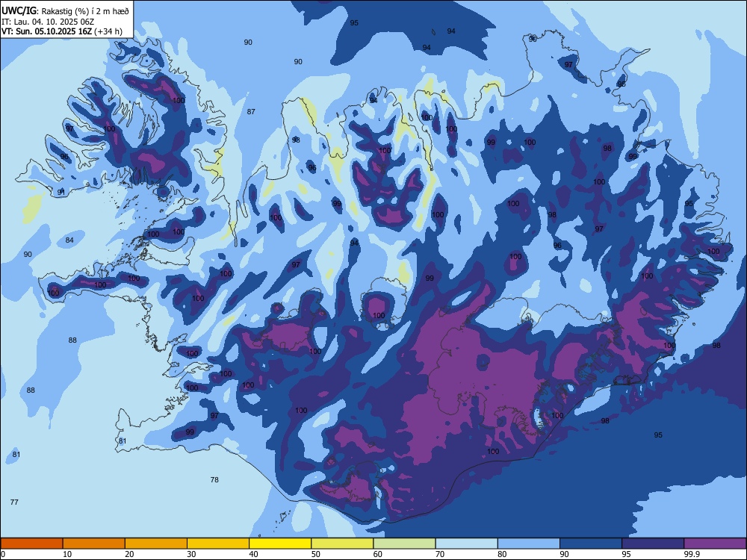Select the dark blue 90–95 legend band
Screen dimensions: 747x560
pos(591,544)
